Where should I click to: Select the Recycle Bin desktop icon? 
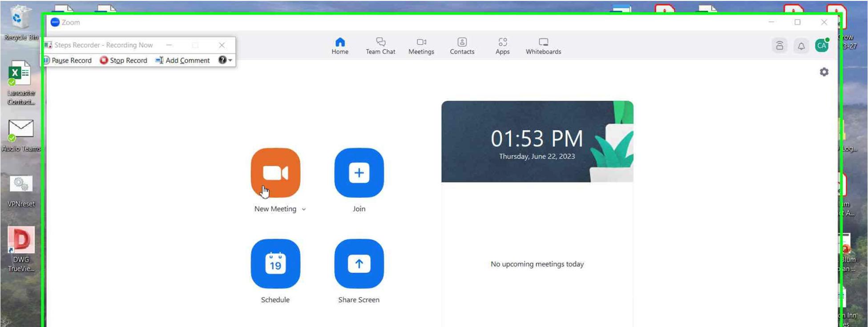20,23
